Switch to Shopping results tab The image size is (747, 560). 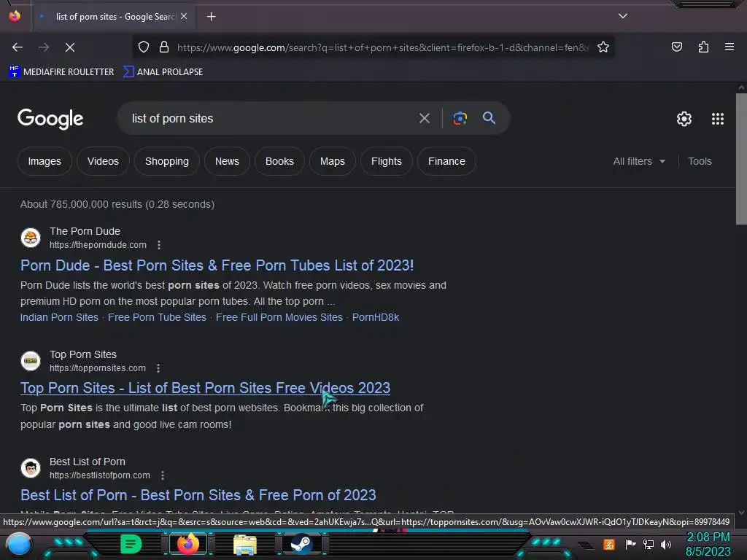[167, 161]
